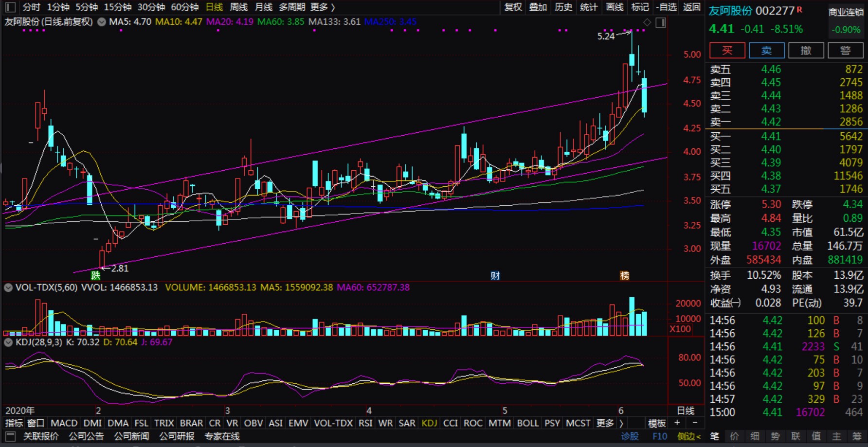Click the 财 financial report marker
Image resolution: width=868 pixels, height=447 pixels.
(495, 276)
